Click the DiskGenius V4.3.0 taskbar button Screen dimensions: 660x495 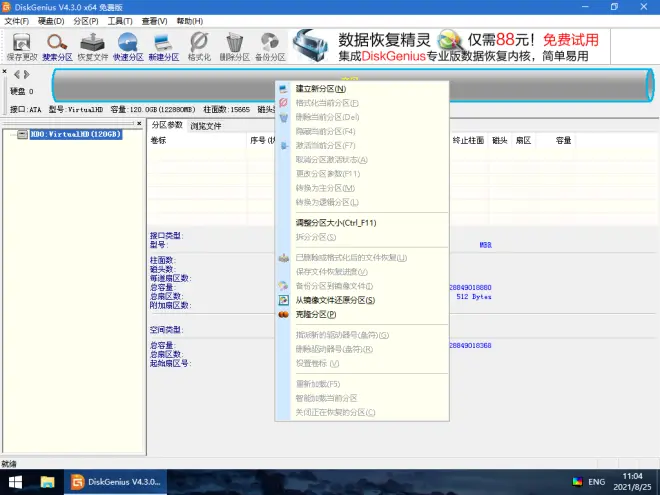(x=115, y=482)
